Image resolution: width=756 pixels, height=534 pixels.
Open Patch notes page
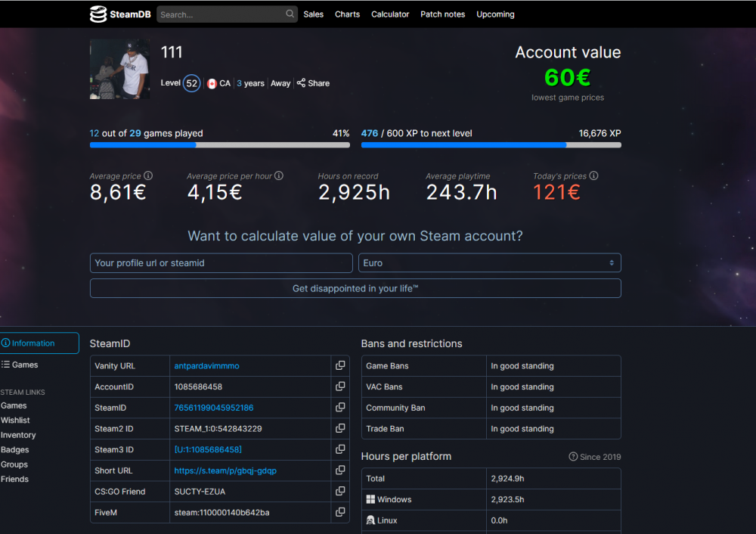click(442, 14)
